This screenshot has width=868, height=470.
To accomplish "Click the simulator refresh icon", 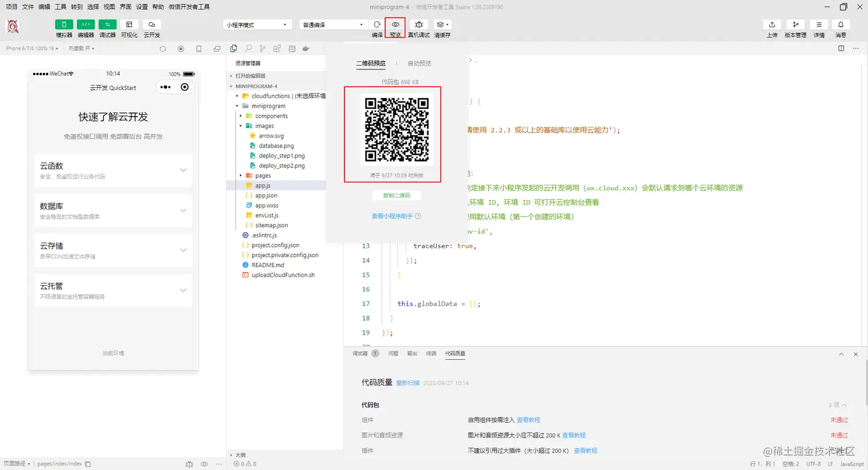I will click(163, 49).
